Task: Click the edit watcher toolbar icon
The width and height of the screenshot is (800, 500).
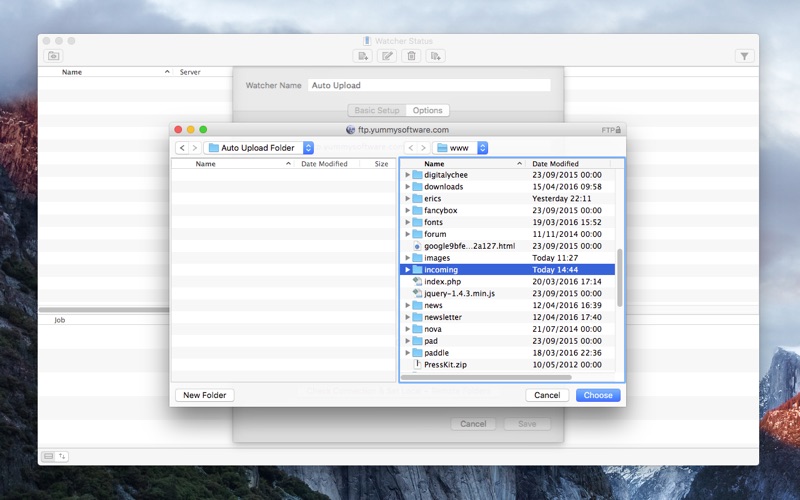Action: pyautogui.click(x=387, y=56)
